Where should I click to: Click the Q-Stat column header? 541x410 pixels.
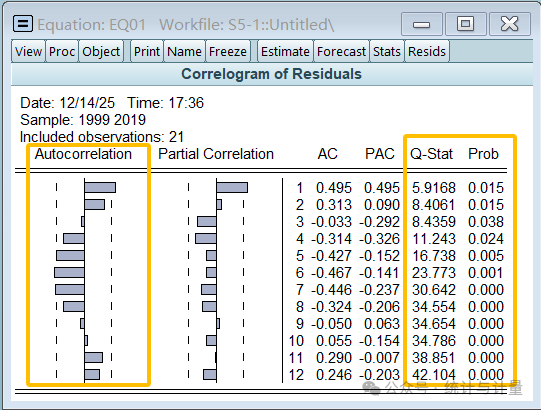tap(431, 154)
